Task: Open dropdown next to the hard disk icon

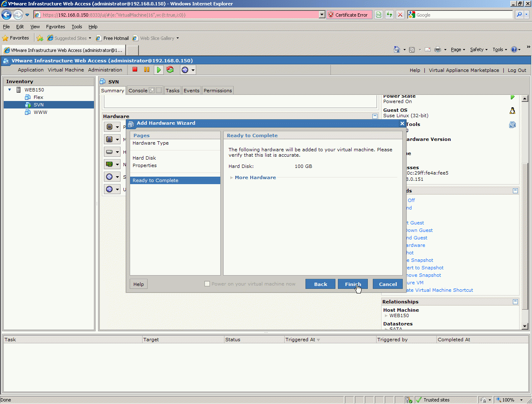Action: (118, 152)
